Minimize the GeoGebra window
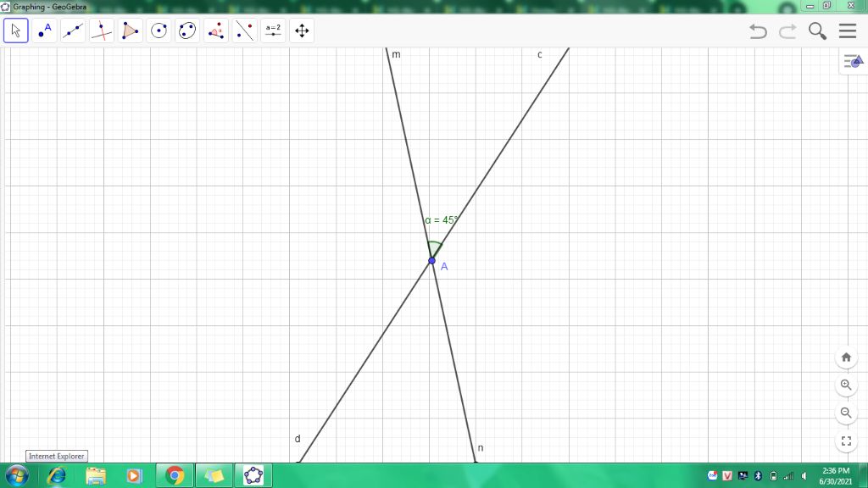Screen dimensions: 868x488 coord(810,6)
